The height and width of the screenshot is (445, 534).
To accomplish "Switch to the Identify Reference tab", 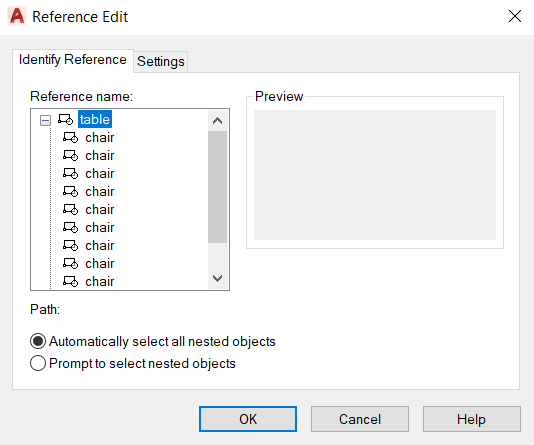I will click(73, 60).
